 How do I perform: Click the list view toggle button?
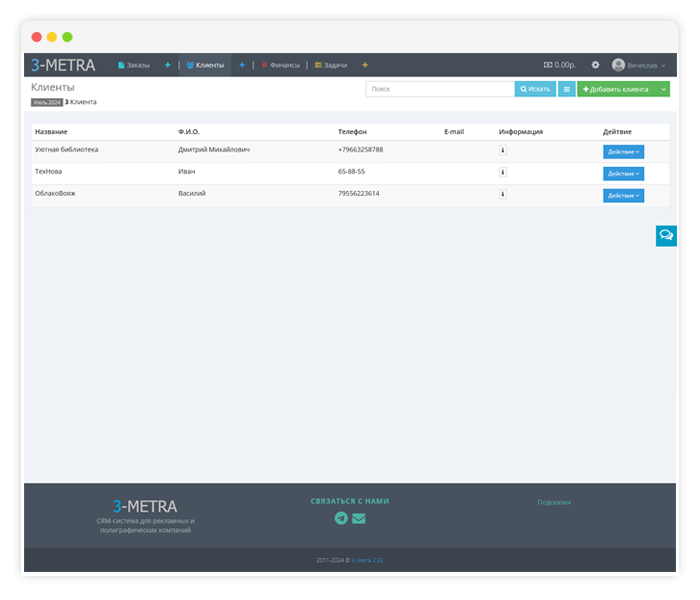[567, 89]
